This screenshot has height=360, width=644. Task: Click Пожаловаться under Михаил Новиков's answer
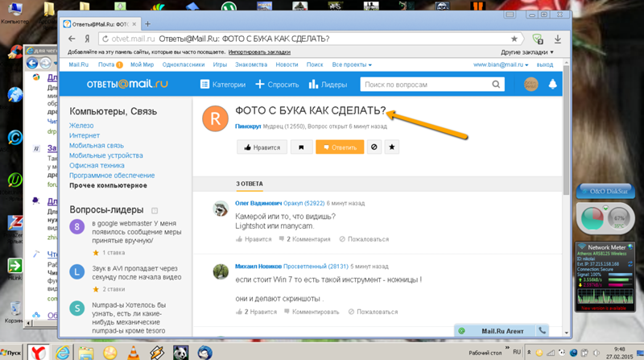pyautogui.click(x=373, y=312)
